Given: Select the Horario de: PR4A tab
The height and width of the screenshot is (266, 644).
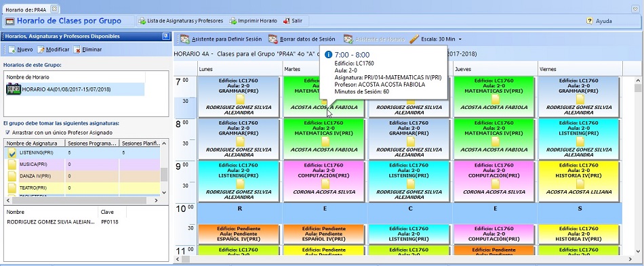Looking at the screenshot, I should point(25,9).
